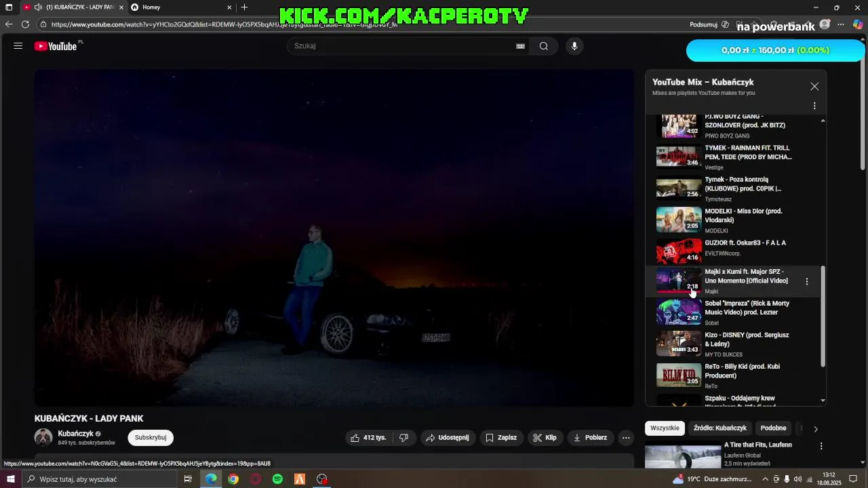Select the Podobne filter chip

pyautogui.click(x=773, y=428)
